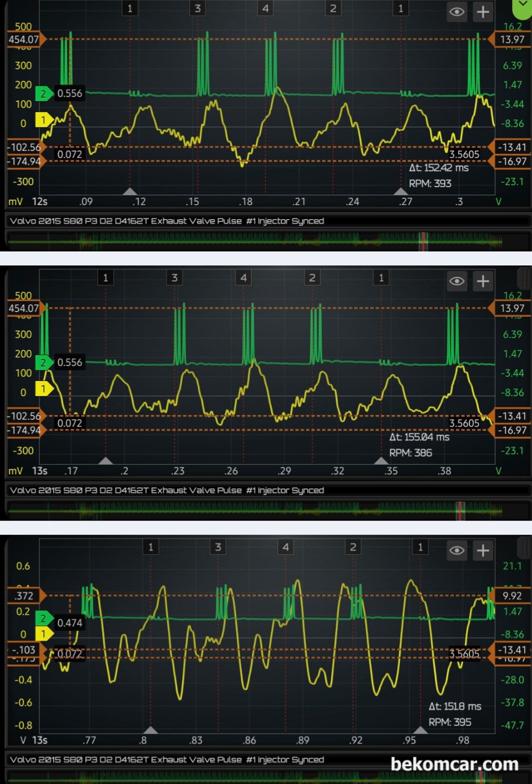Toggle the eye visibility icon in middle chart

457,281
